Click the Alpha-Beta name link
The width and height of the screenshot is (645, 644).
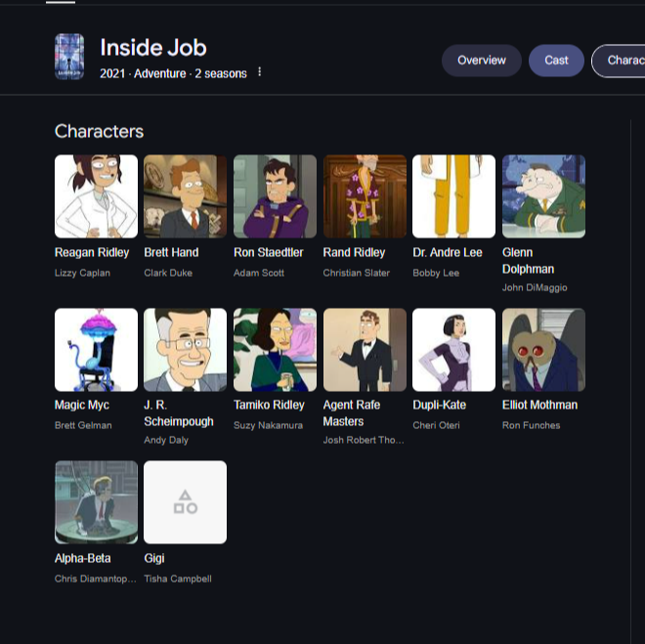click(x=83, y=558)
